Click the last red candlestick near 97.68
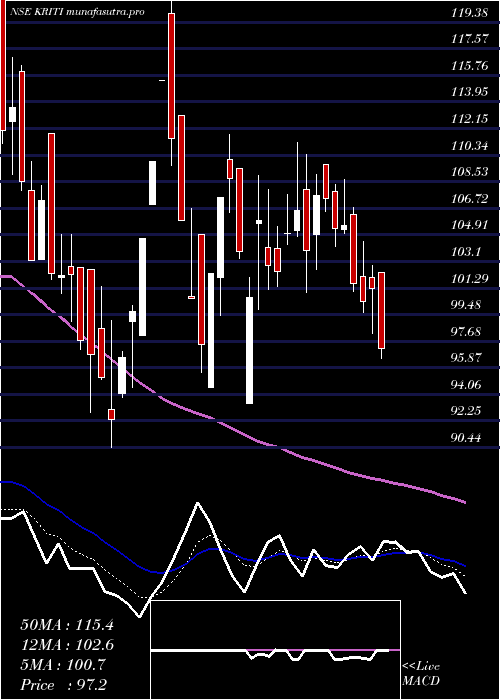The image size is (500, 700). pos(382,310)
